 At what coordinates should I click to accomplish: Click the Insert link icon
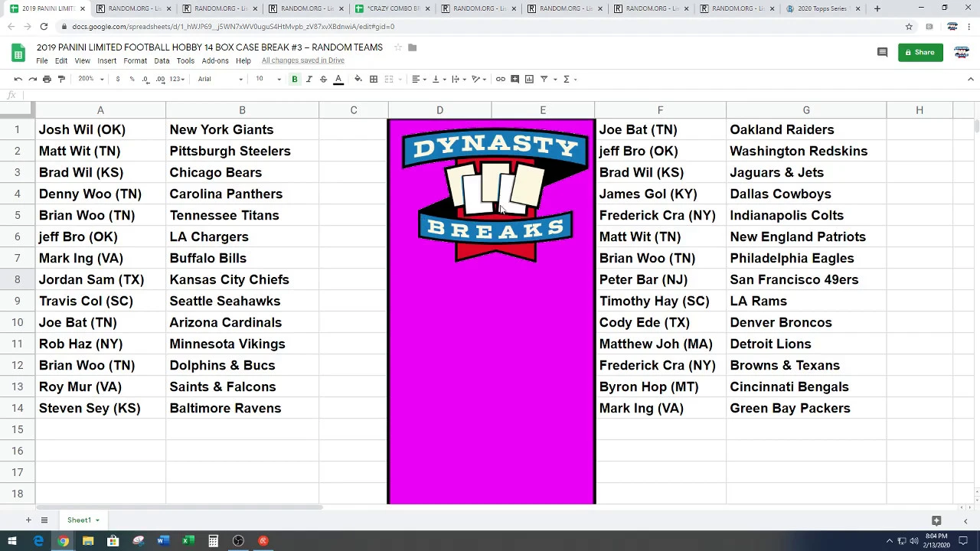(500, 79)
